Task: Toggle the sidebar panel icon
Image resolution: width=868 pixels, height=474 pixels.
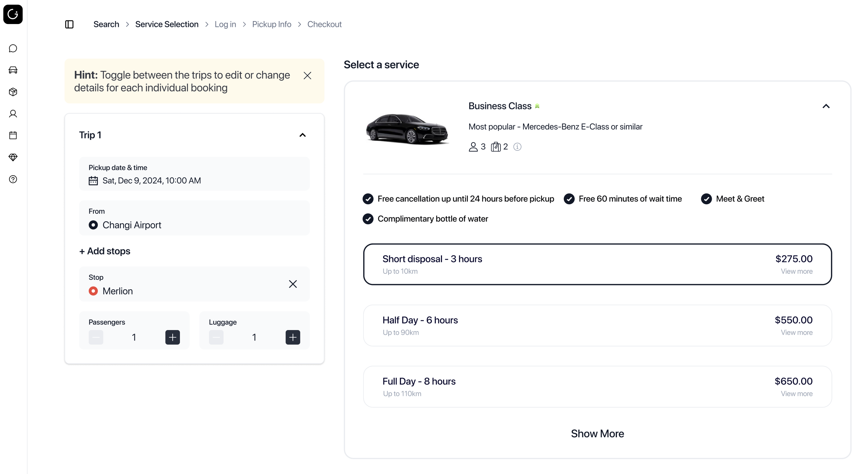Action: point(69,24)
